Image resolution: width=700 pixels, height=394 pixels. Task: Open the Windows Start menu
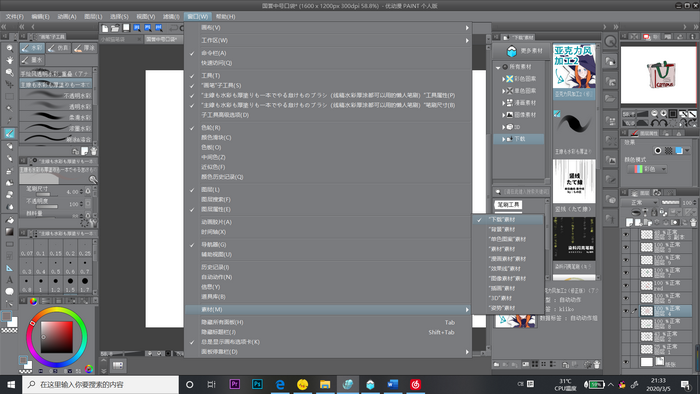point(11,384)
